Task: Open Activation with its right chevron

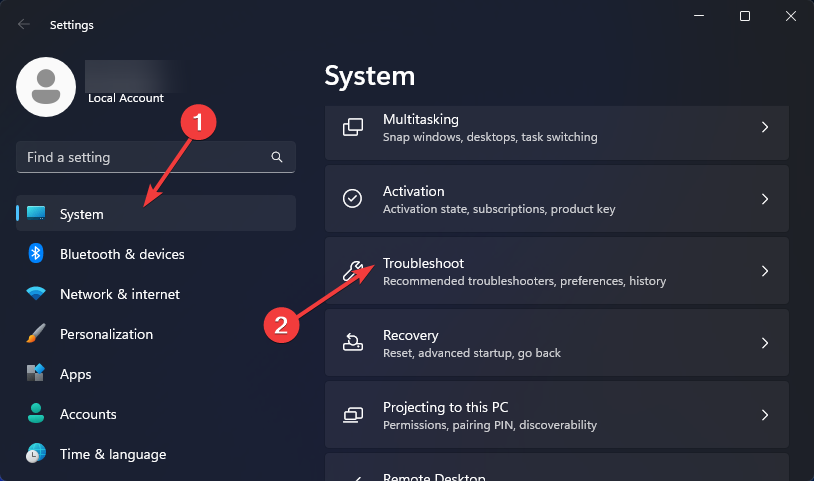Action: click(765, 199)
